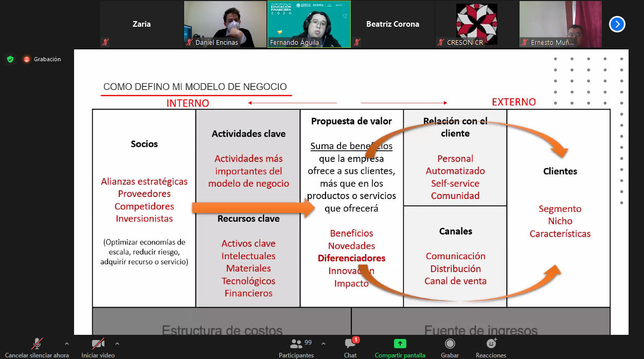Viewport: 644px width, 359px height.
Task: Select Daniel Encinas video tile
Action: 225,24
